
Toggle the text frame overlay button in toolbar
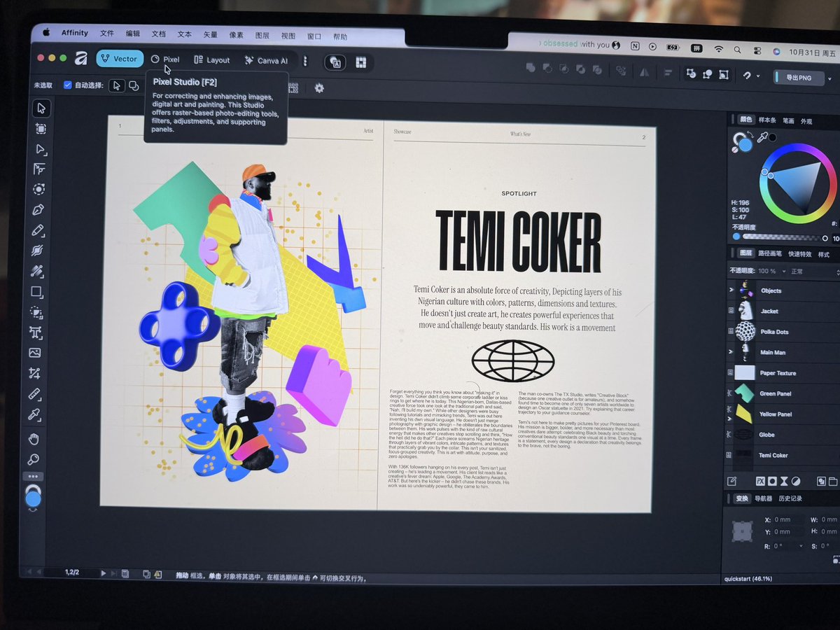pos(334,62)
